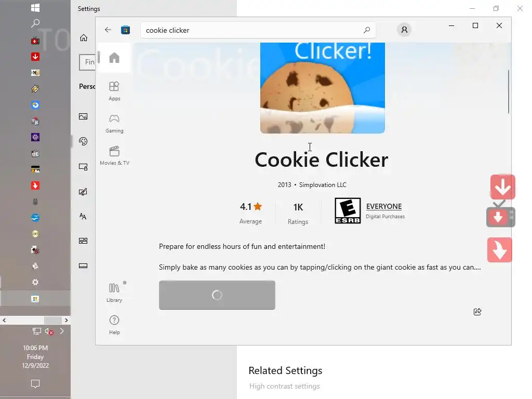Open the Windows Start menu

35,7
